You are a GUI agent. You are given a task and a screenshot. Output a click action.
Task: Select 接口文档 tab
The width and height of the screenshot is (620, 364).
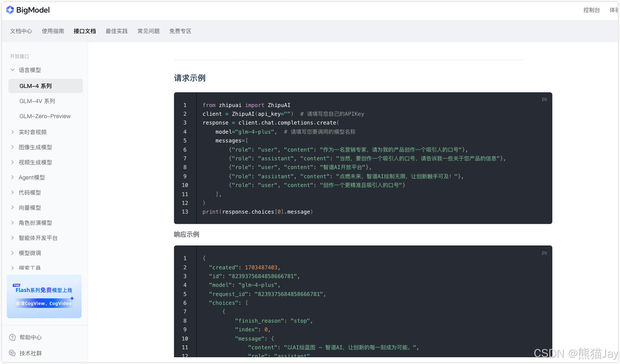[x=85, y=31]
